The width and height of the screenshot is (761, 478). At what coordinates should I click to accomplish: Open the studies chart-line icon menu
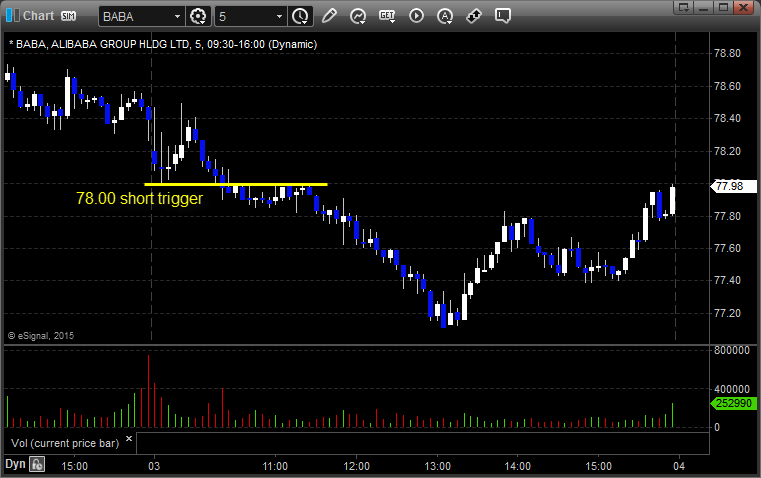point(358,16)
